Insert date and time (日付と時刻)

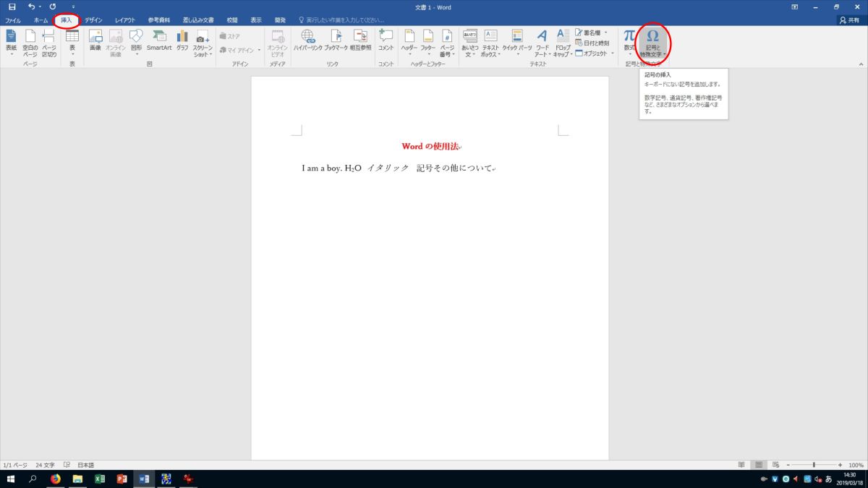point(592,43)
